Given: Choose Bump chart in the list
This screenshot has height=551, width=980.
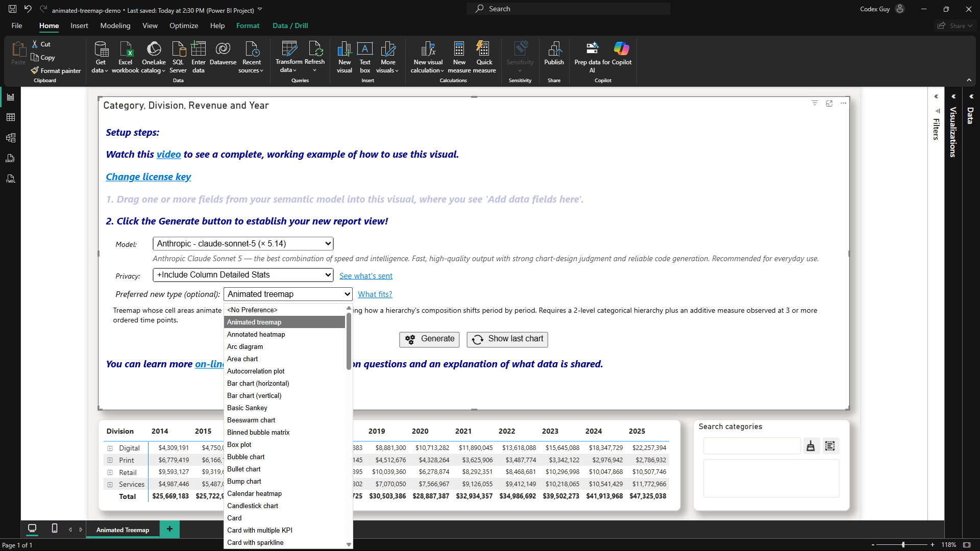Looking at the screenshot, I should click(x=284, y=482).
